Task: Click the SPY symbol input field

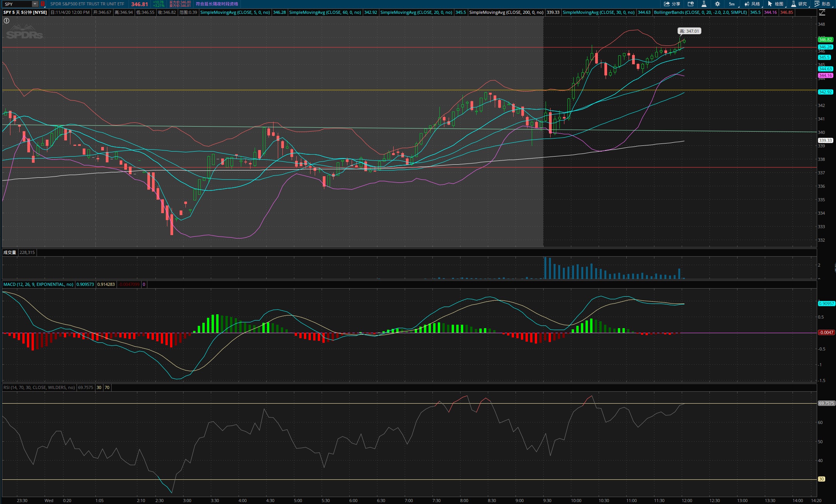Action: click(x=17, y=4)
